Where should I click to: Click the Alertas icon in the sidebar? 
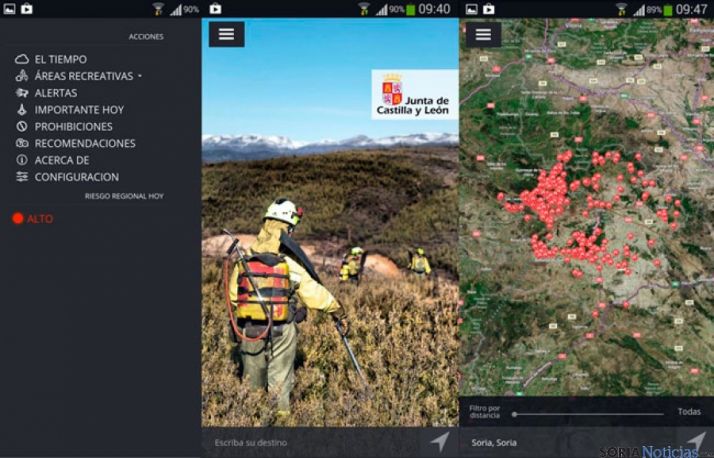coord(22,93)
